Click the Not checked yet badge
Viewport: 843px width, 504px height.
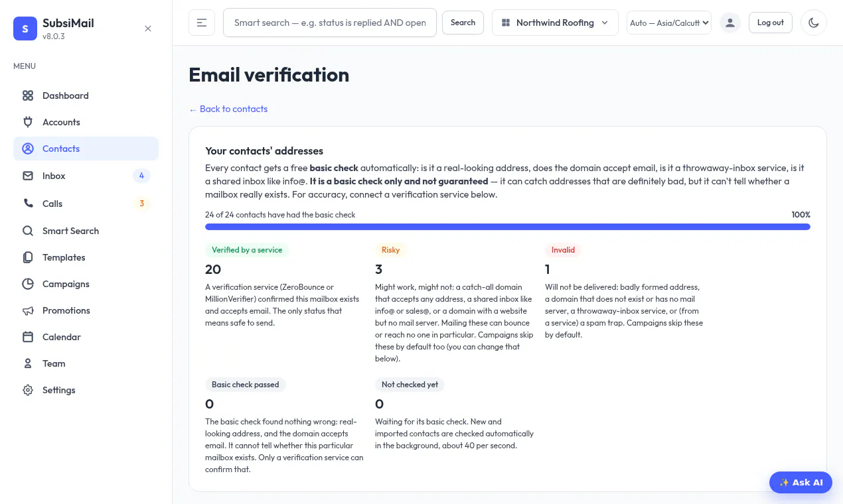[410, 385]
